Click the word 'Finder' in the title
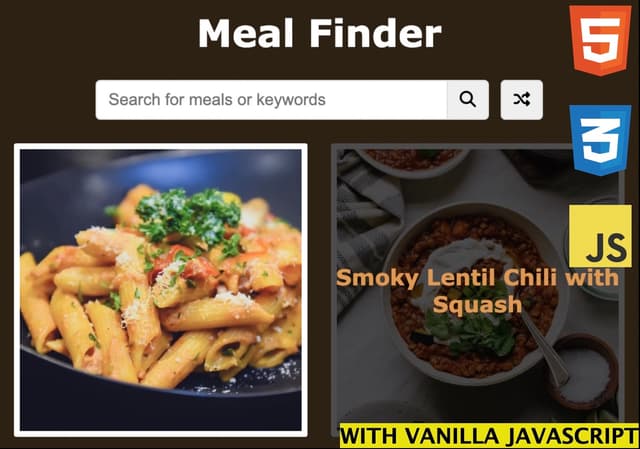The height and width of the screenshot is (449, 640). [376, 33]
